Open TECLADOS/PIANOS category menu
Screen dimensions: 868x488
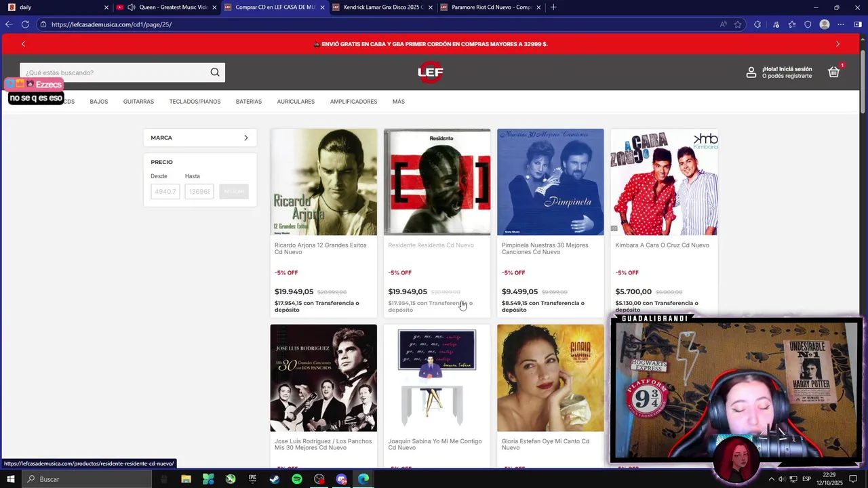[x=195, y=102]
